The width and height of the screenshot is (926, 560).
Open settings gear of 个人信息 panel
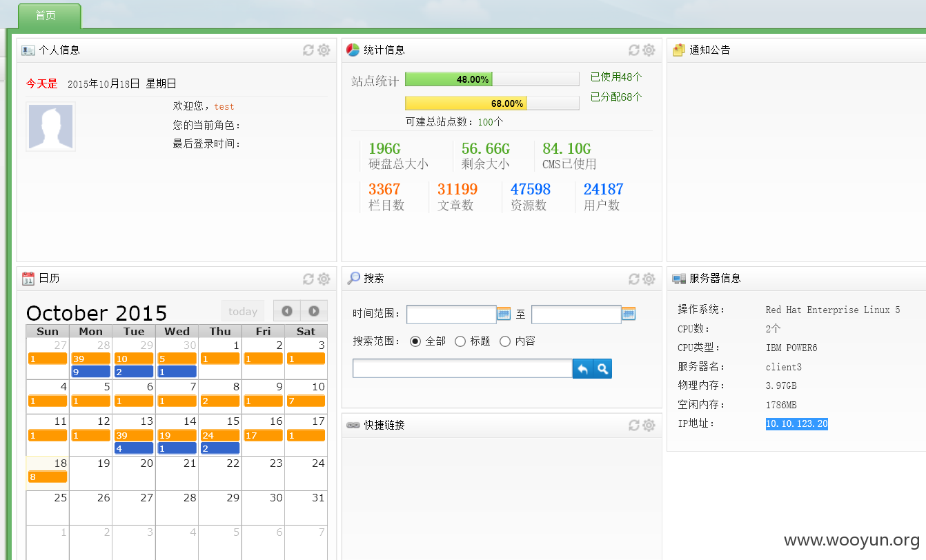click(x=324, y=50)
